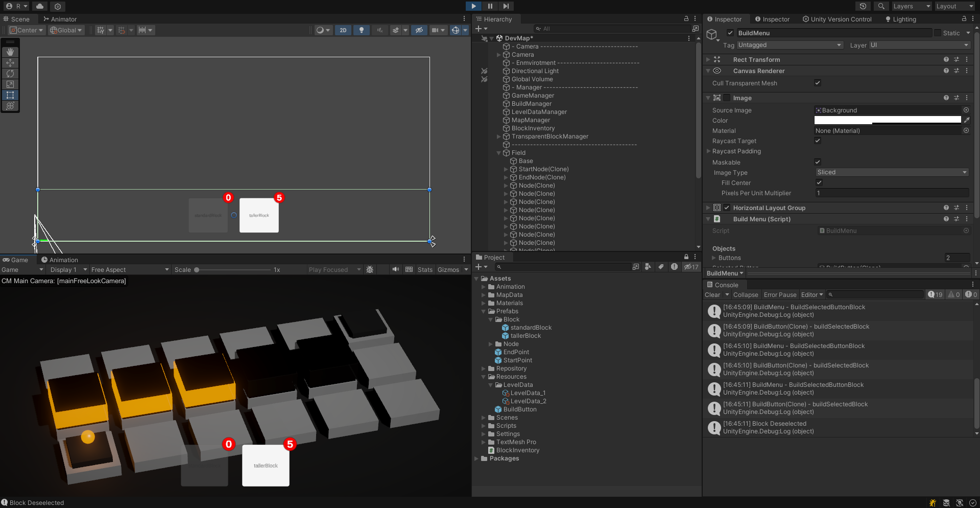Image resolution: width=980 pixels, height=508 pixels.
Task: Select the Hand tool in Scene toolbar
Action: [10, 52]
